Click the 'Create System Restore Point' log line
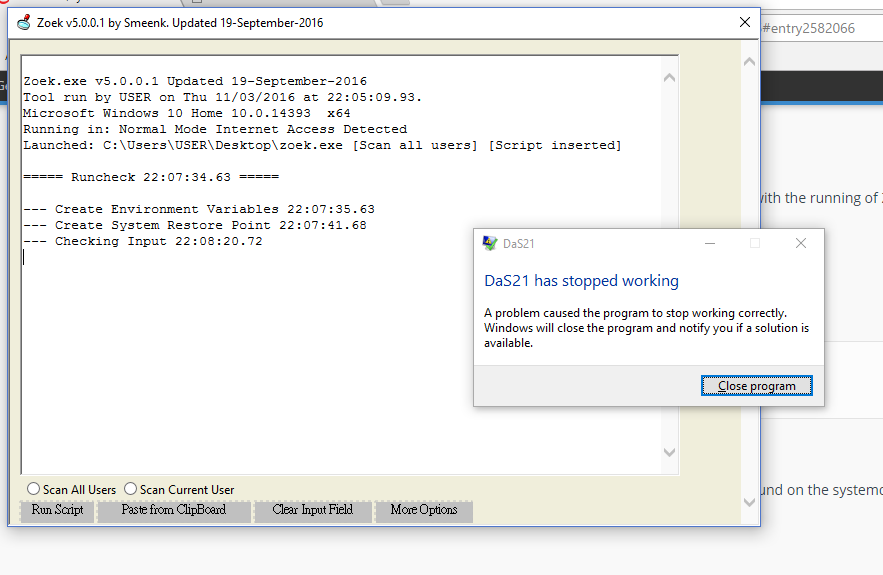 195,225
